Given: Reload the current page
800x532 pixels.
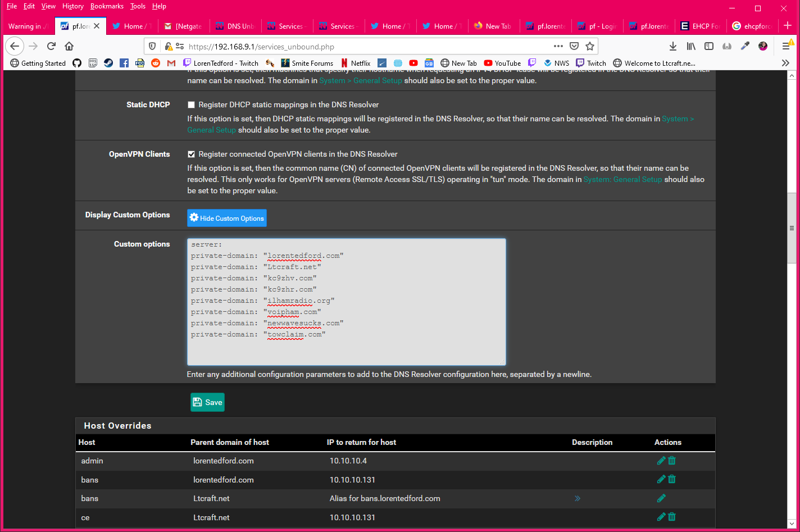Looking at the screenshot, I should [51, 46].
